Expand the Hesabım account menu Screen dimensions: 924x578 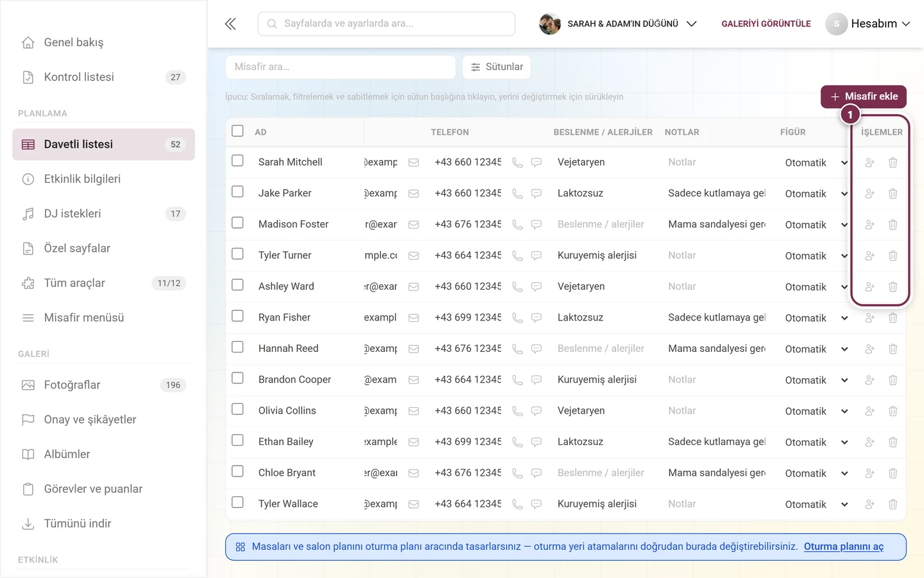pyautogui.click(x=868, y=24)
